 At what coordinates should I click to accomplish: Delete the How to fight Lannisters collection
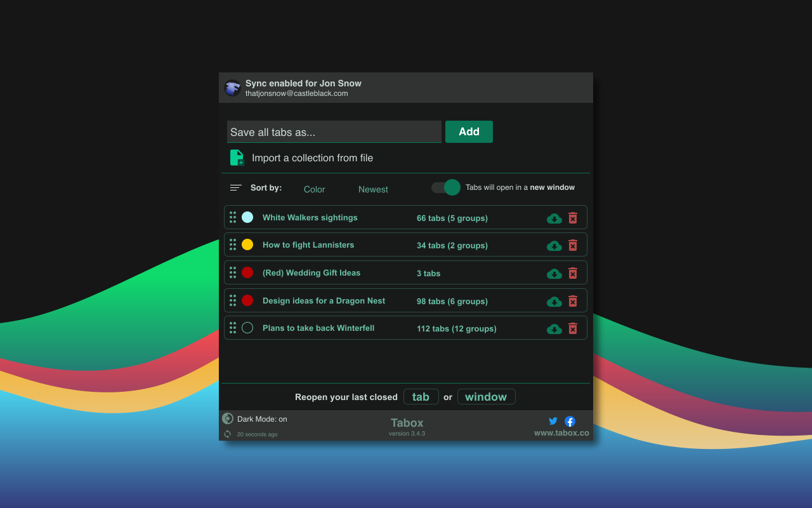tap(573, 246)
